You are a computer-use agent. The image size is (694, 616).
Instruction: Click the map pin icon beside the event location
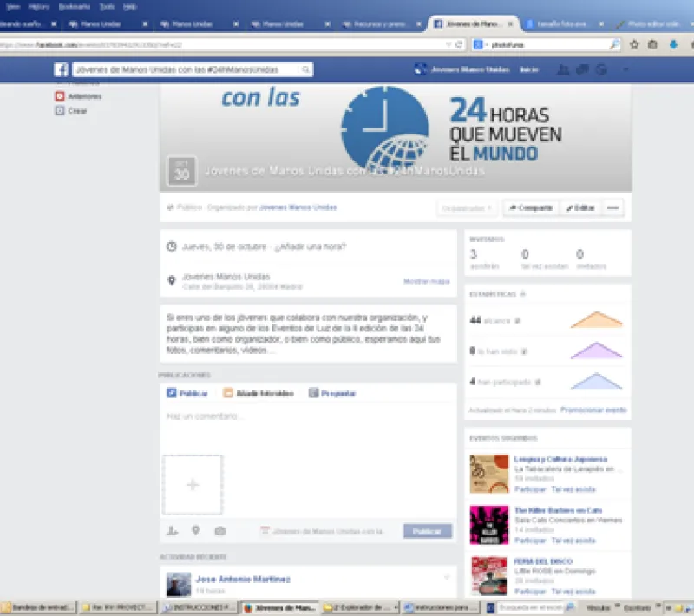(172, 280)
